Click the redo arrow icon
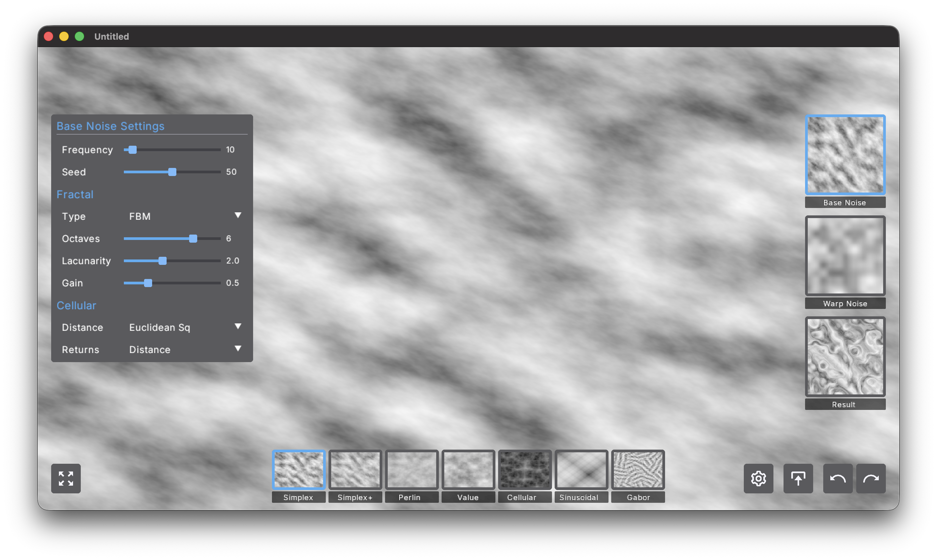 (870, 478)
